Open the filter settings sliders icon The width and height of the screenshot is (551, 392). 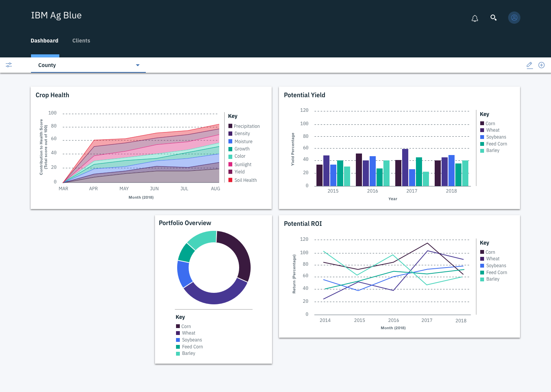[x=9, y=65]
